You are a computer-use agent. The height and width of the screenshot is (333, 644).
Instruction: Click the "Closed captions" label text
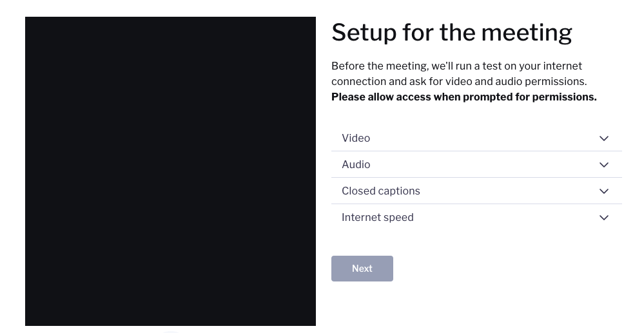380,191
